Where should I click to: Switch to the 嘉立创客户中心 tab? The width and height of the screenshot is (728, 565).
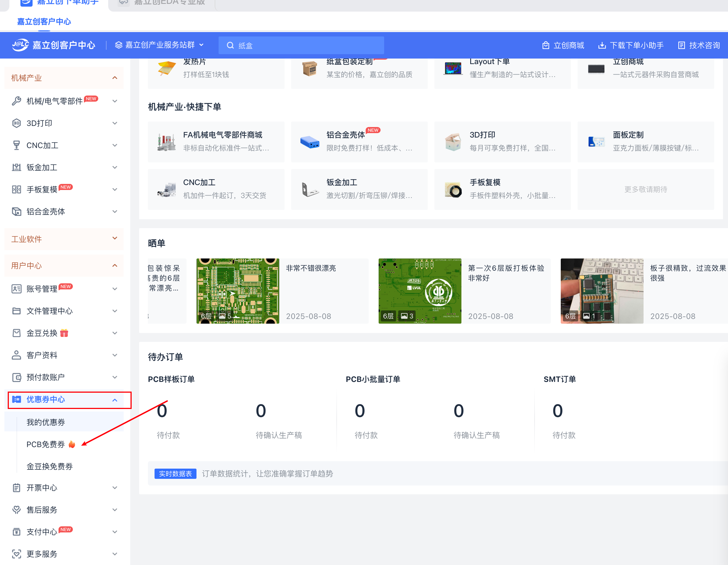44,22
